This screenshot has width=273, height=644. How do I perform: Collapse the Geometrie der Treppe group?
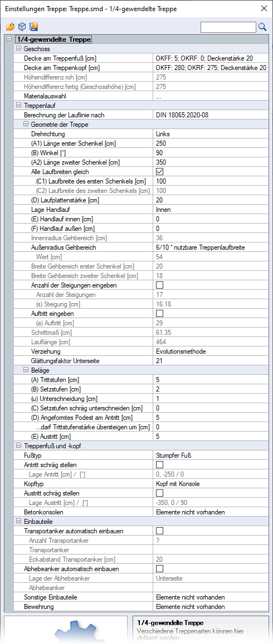tap(26, 125)
